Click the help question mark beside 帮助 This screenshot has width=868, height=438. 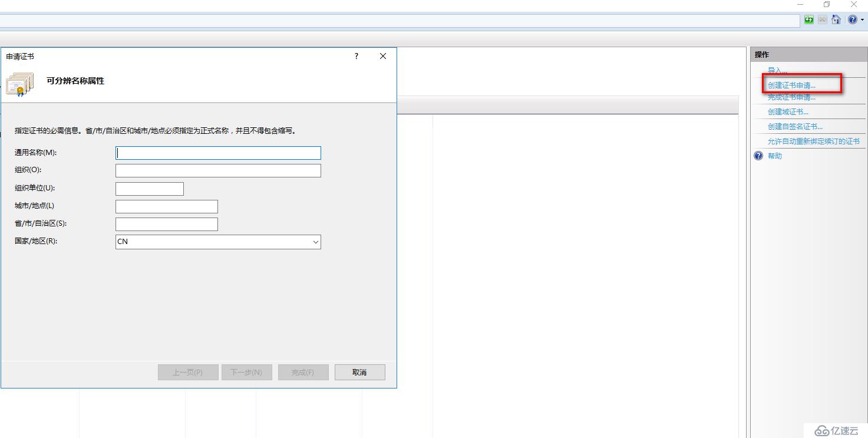coord(758,156)
